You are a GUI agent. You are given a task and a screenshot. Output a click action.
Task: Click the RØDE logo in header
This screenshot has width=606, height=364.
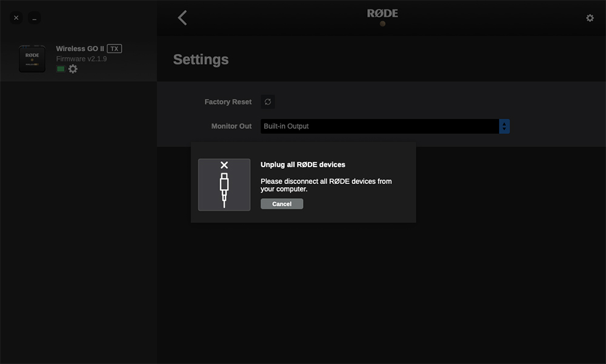click(382, 13)
